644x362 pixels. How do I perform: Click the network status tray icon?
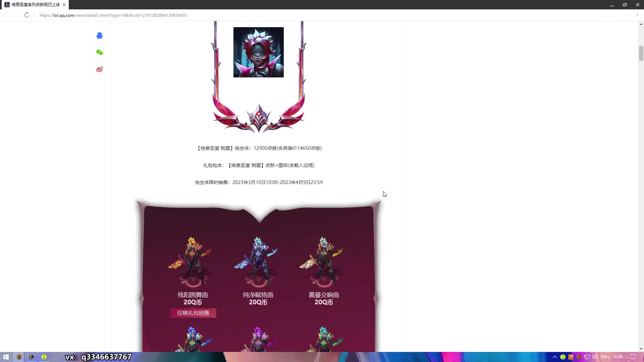587,357
